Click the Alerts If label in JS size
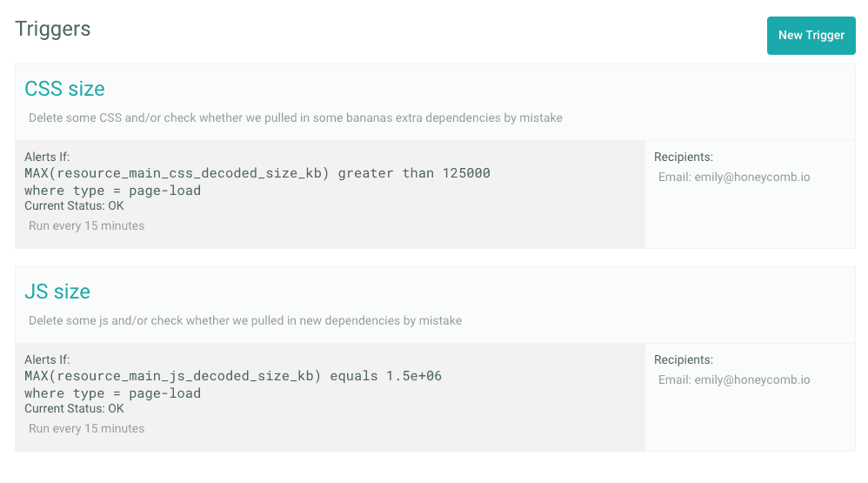 coord(47,359)
